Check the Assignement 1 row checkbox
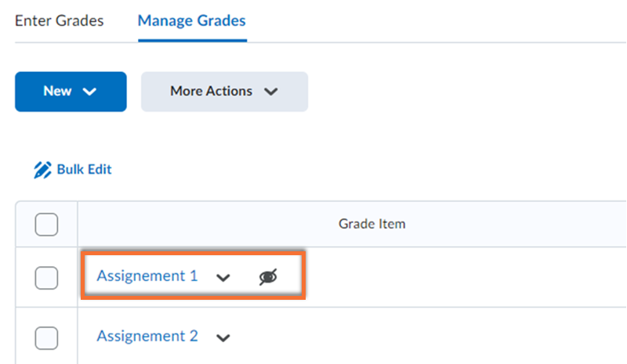 (x=47, y=276)
